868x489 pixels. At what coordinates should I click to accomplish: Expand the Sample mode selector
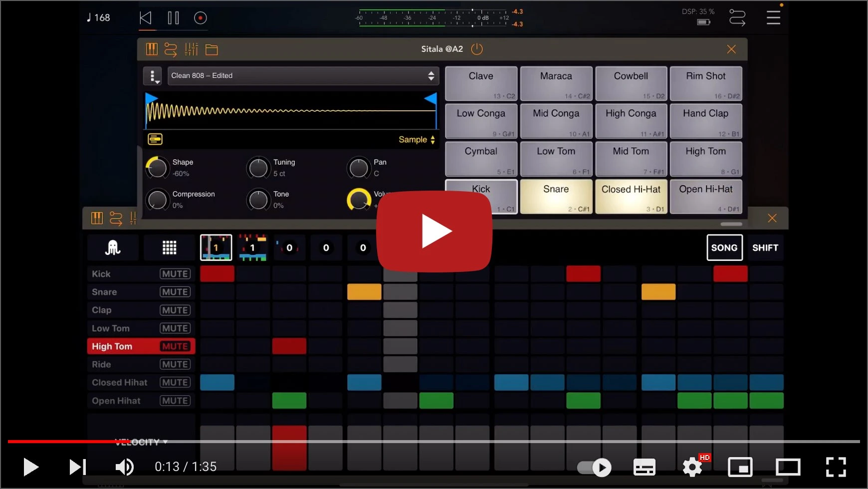pos(417,140)
